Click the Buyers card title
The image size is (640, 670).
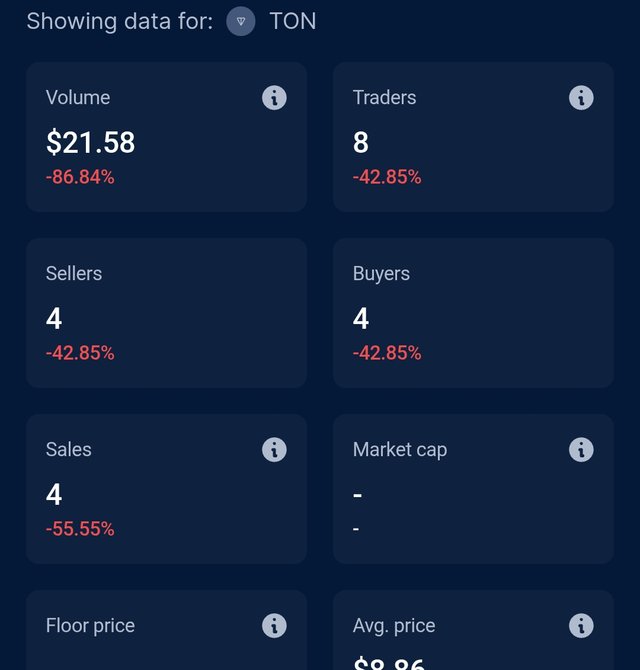[x=381, y=274]
